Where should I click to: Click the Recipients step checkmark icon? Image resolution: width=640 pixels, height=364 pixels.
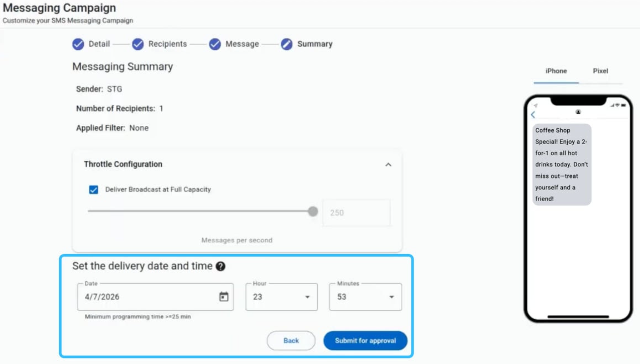pos(138,44)
